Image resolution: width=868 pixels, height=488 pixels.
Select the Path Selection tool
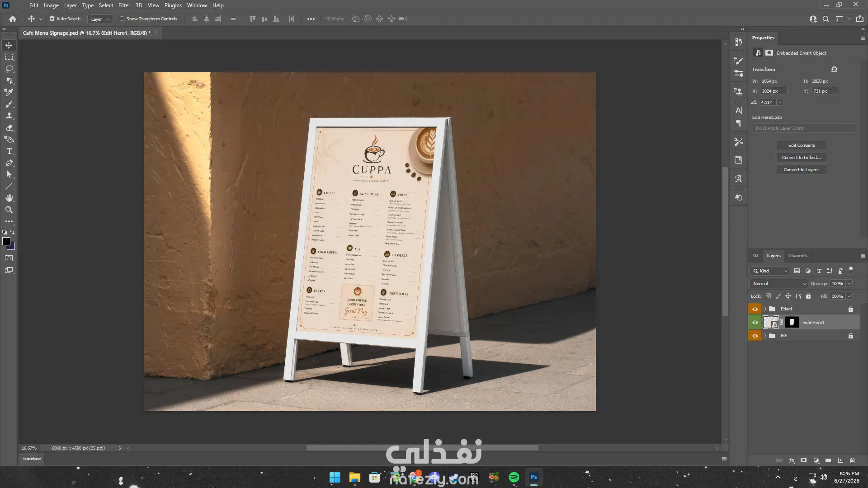click(x=9, y=174)
